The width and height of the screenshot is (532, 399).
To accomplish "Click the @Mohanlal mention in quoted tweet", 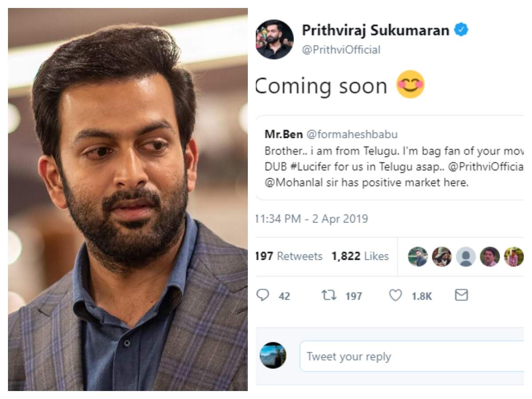I will tap(289, 182).
